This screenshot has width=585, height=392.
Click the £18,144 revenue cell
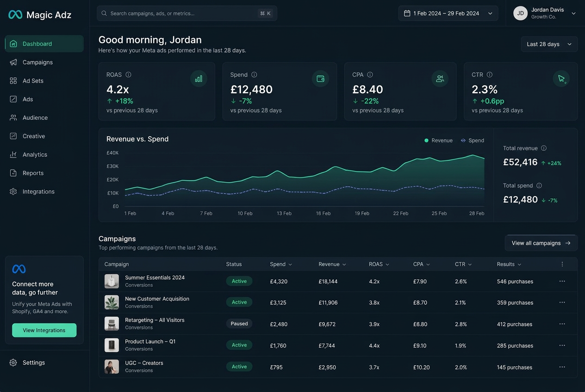tap(328, 282)
